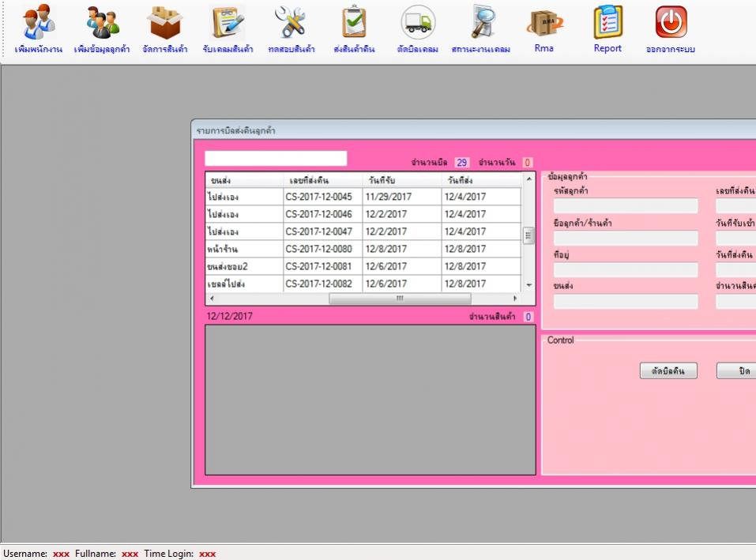Image resolution: width=756 pixels, height=560 pixels.
Task: Focus the search field above the bill list
Action: click(276, 159)
